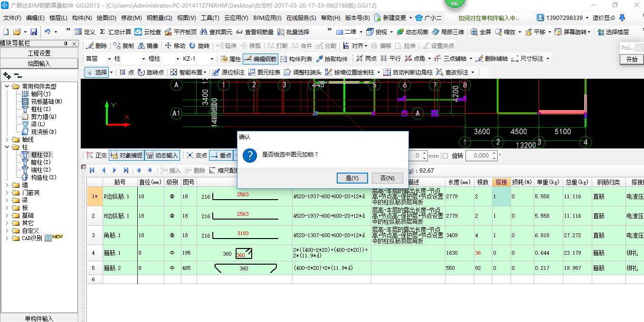Click 两点 two-point axis tool

pos(366,59)
